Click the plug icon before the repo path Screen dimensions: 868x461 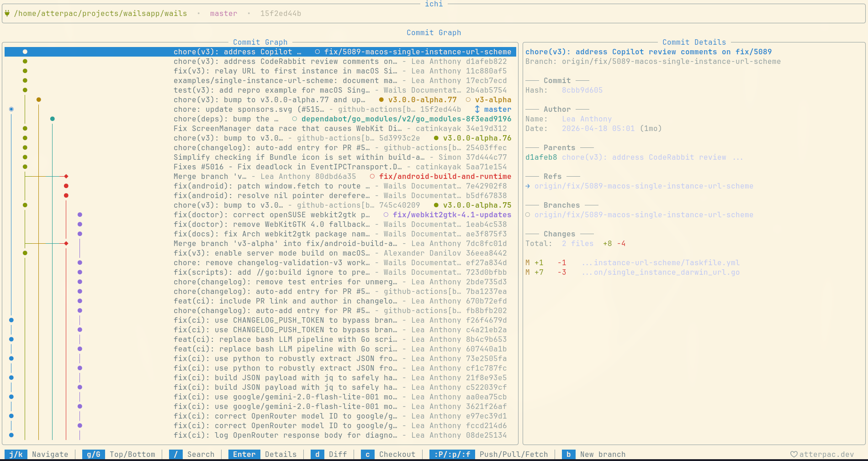coord(7,13)
